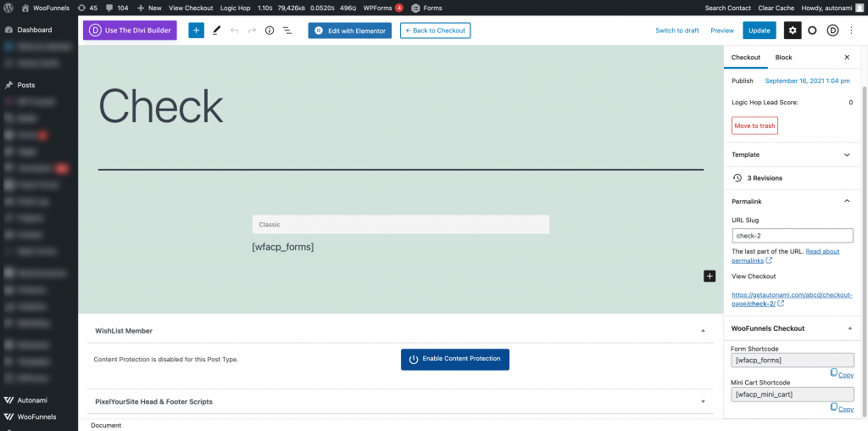Click the Redo arrow icon

252,31
